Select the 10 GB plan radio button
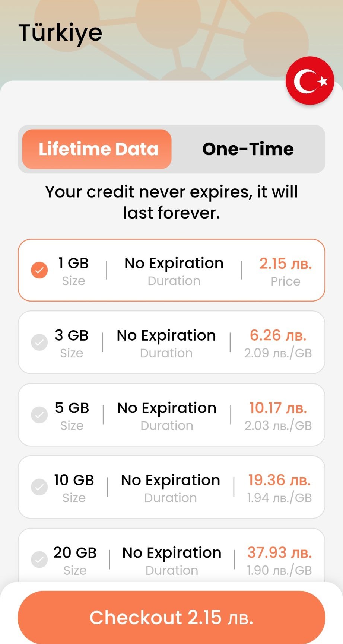 click(x=39, y=487)
